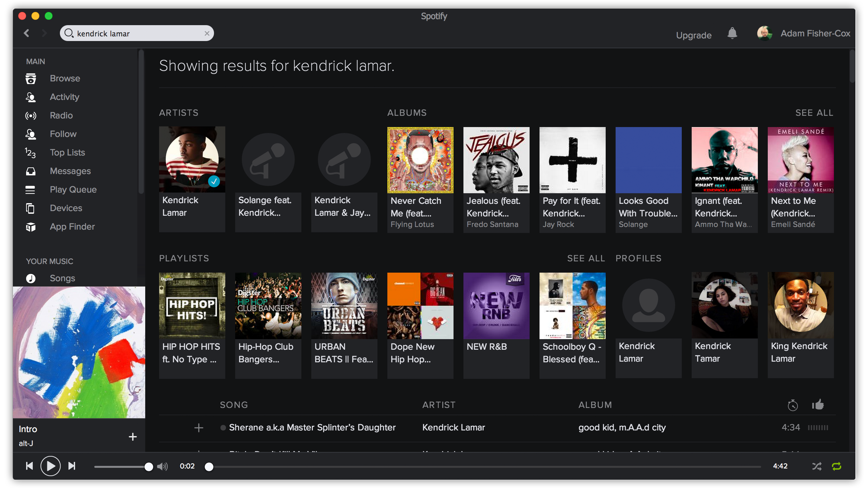Toggle repeat playback

pos(836,467)
